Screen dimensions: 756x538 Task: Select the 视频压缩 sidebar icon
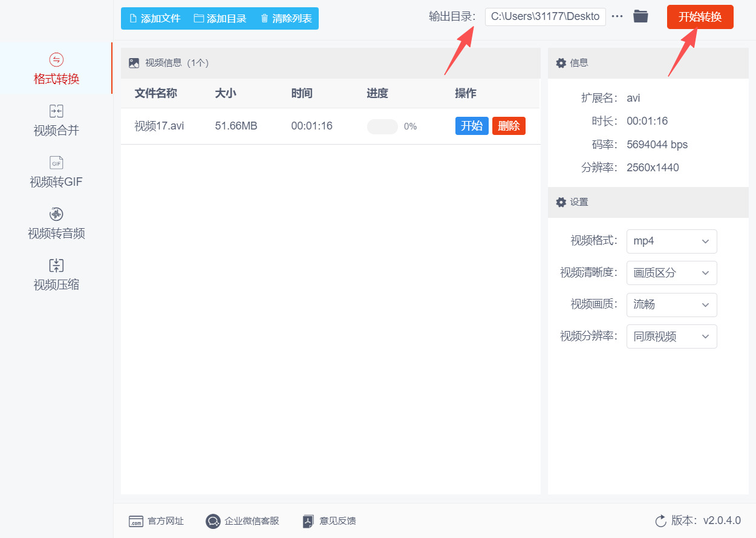click(x=56, y=274)
